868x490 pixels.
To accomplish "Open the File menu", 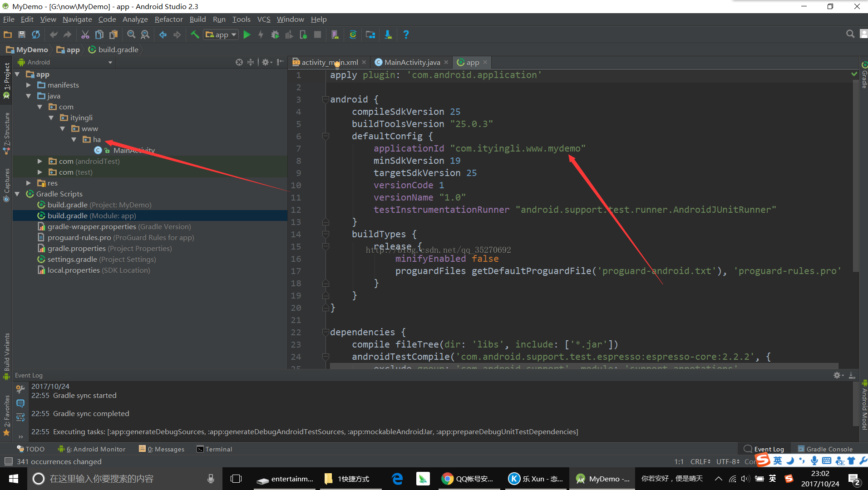I will click(9, 19).
